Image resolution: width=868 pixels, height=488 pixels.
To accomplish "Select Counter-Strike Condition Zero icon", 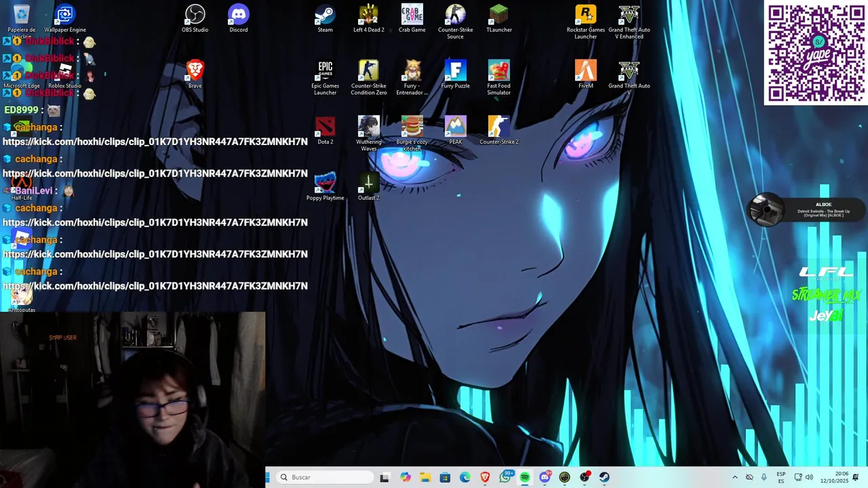I will (x=369, y=78).
